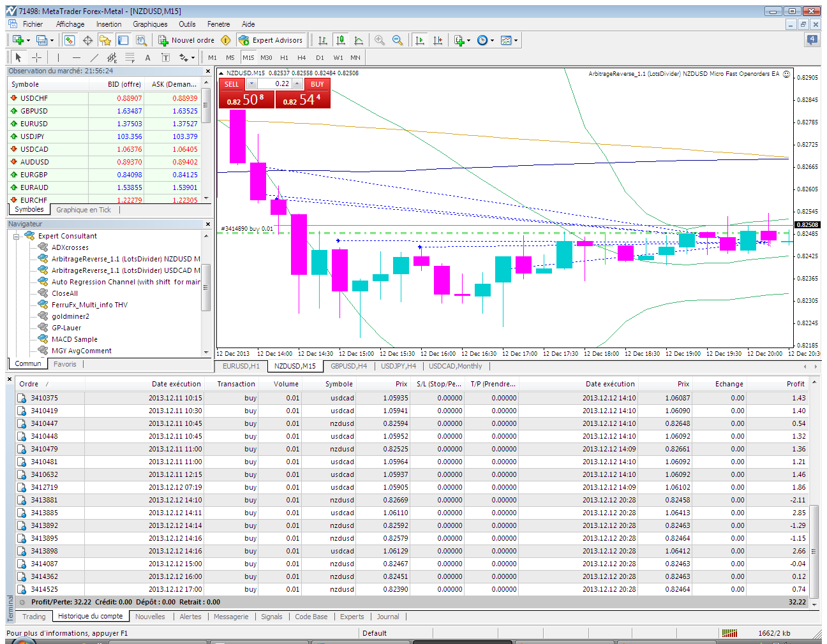Select candlestick chart display icon
827x644 pixels.
coord(341,40)
